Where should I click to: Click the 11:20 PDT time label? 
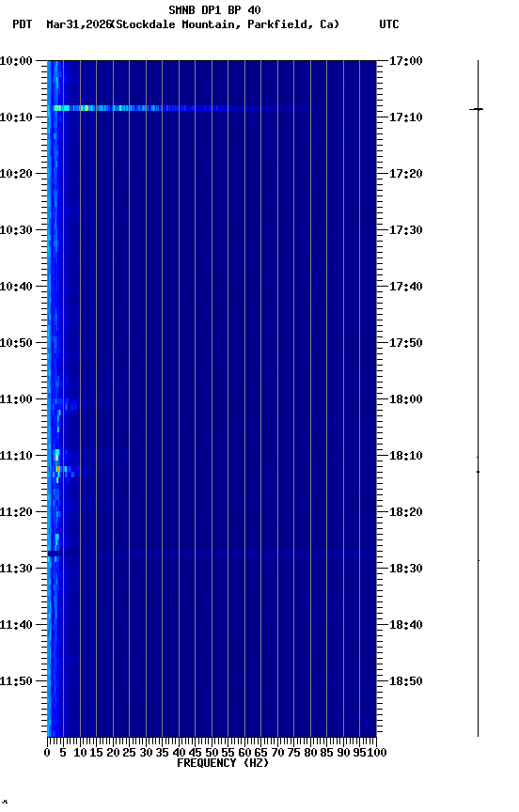tap(16, 512)
